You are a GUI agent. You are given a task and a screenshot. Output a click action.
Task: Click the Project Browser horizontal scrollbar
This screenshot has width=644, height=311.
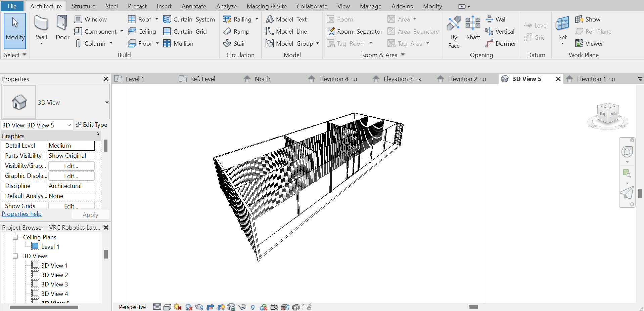(x=44, y=307)
